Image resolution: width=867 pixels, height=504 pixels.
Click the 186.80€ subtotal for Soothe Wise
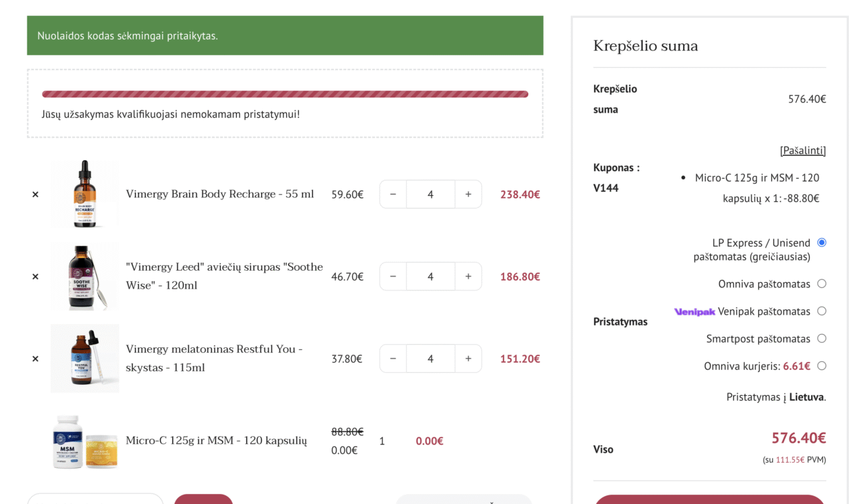[x=520, y=277]
